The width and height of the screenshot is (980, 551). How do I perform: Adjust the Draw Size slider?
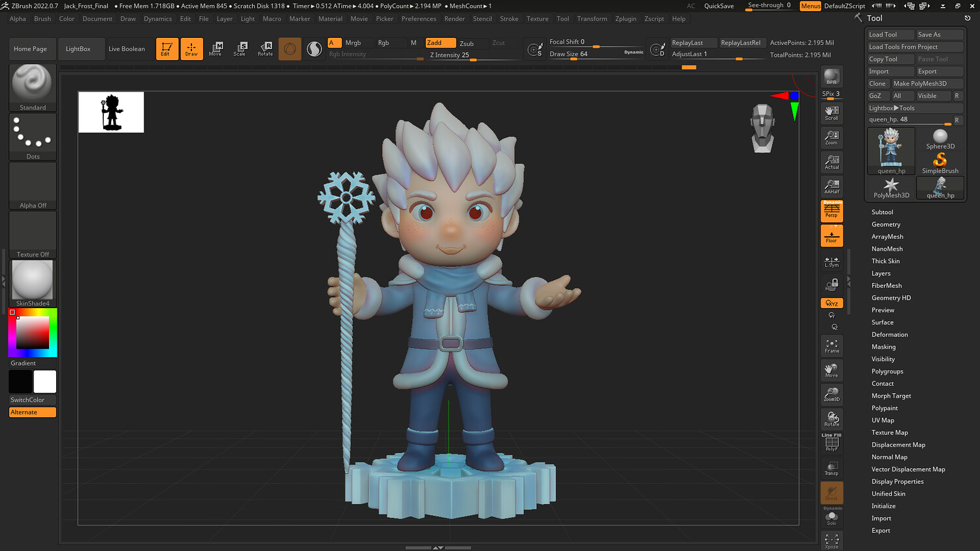(596, 54)
